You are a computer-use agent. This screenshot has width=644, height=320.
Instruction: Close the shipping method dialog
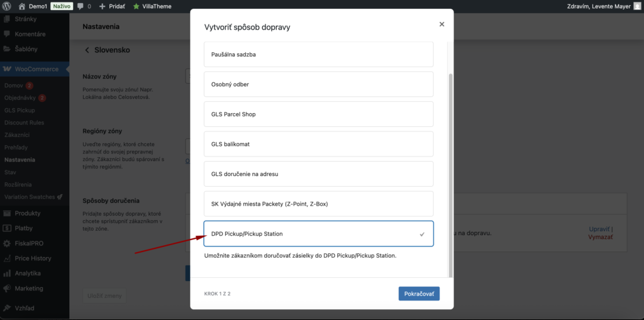pos(441,25)
